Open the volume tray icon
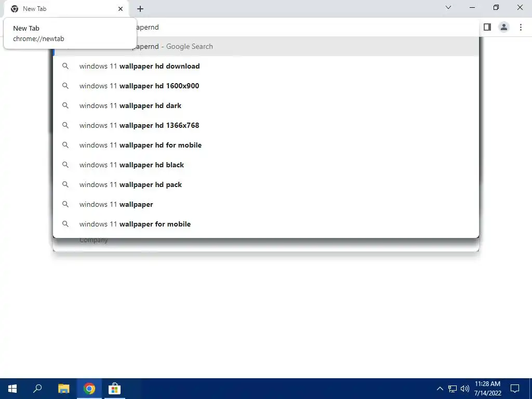 pyautogui.click(x=465, y=389)
